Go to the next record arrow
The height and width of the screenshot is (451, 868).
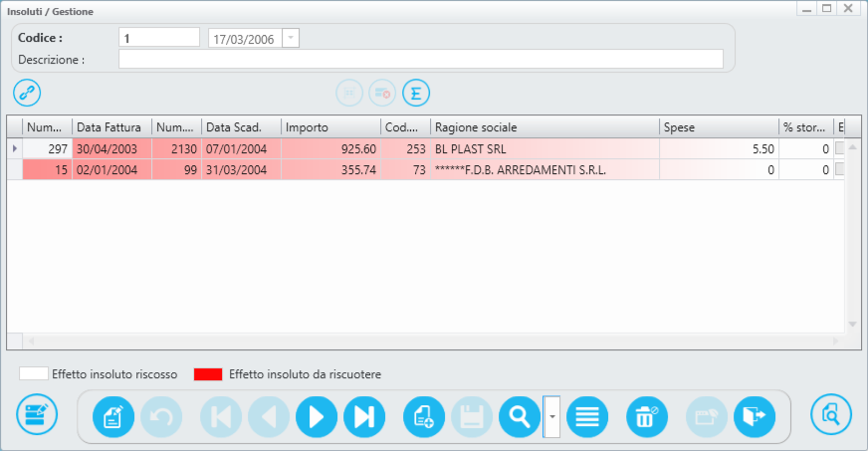(x=317, y=417)
